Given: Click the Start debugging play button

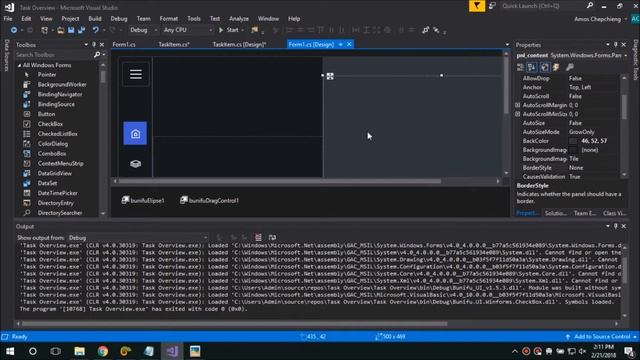Looking at the screenshot, I should (221, 30).
